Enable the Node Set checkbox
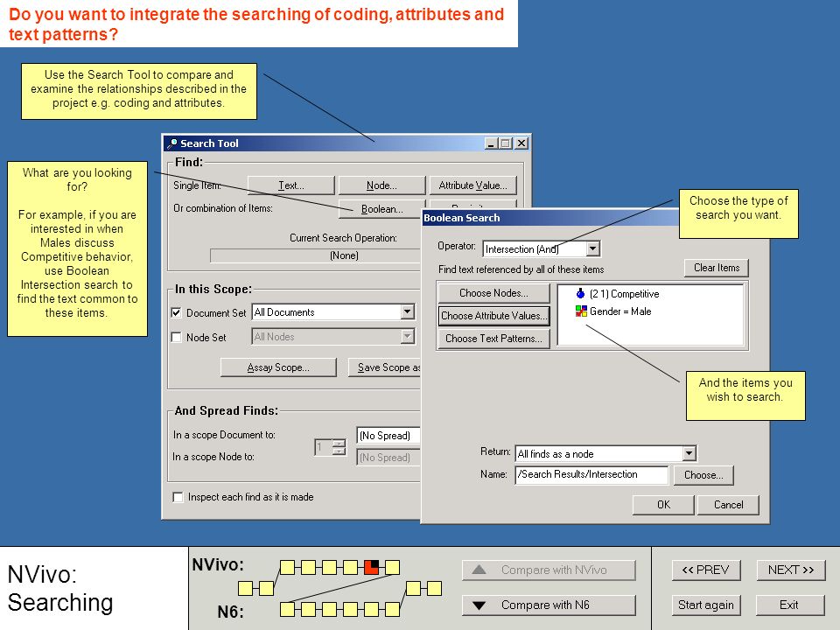This screenshot has width=840, height=630. pos(176,337)
